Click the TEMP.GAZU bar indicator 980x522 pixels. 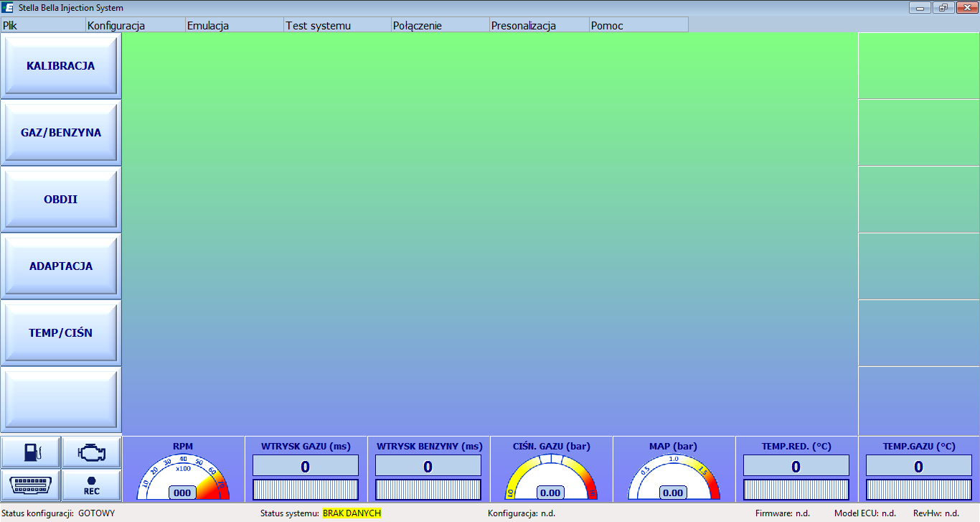coord(919,490)
